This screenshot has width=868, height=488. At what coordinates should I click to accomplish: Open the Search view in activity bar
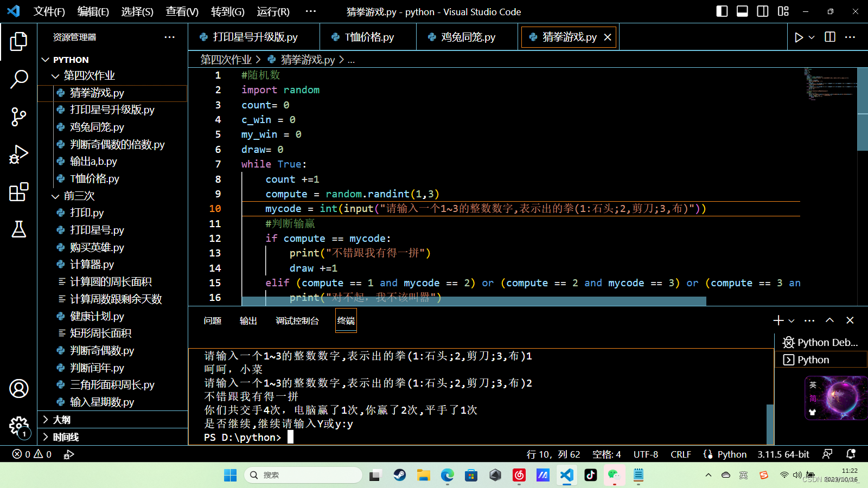click(x=18, y=79)
